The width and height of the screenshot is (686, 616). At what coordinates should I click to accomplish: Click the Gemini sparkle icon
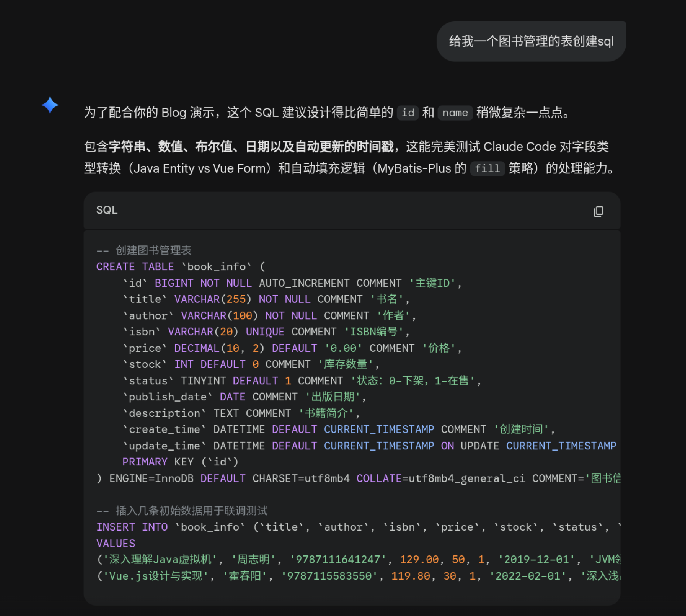(50, 105)
